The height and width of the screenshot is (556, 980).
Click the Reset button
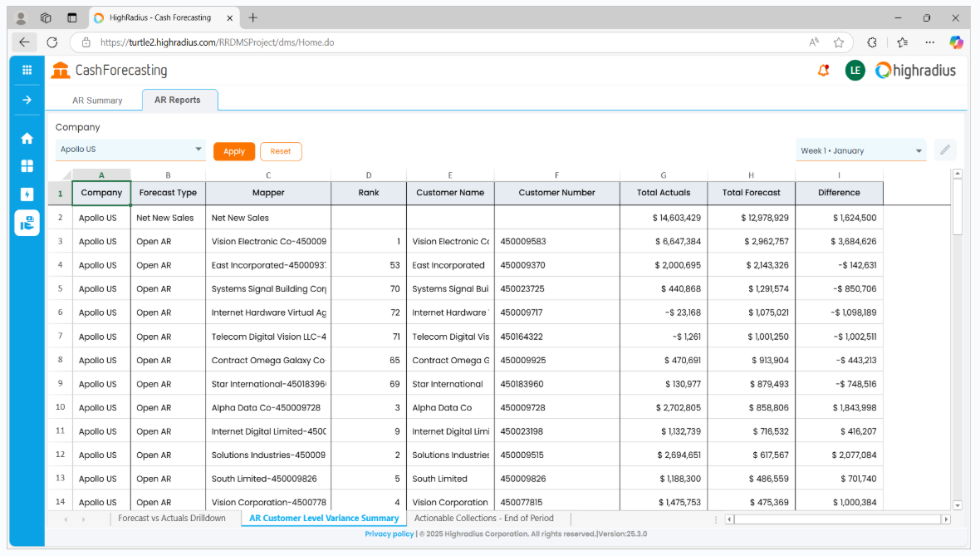[281, 151]
